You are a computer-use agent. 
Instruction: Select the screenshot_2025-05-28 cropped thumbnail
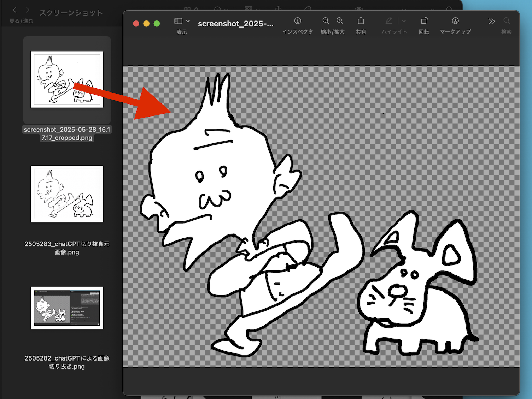click(67, 79)
